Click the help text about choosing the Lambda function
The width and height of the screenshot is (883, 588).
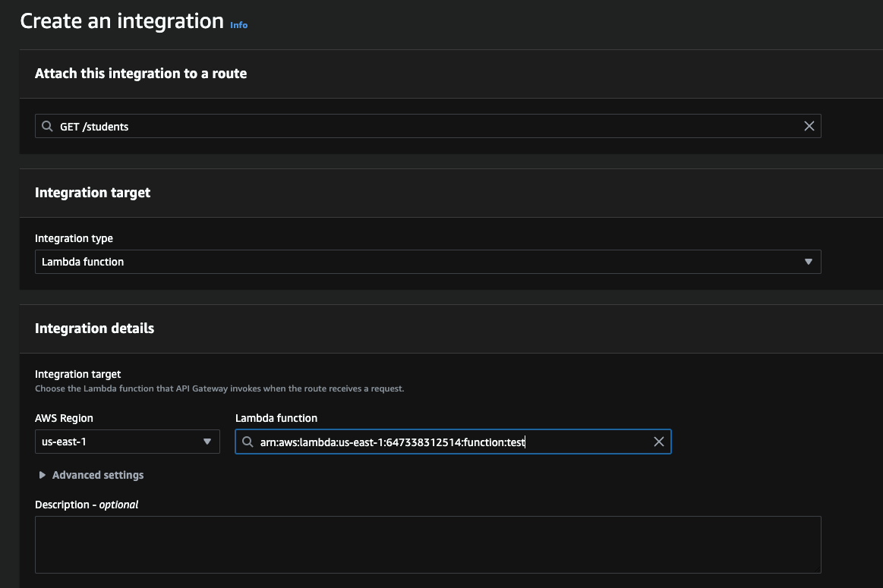coord(219,388)
